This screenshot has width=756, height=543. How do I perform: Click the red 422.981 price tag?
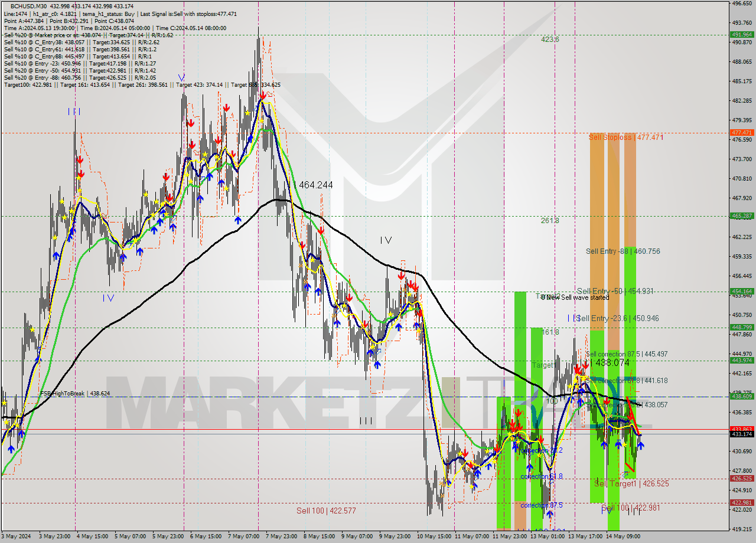(742, 503)
